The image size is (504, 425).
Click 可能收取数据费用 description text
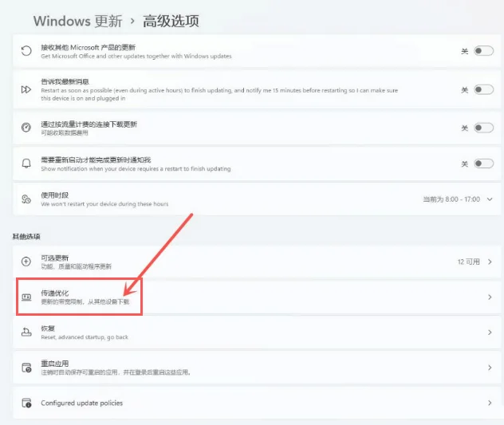pos(65,133)
